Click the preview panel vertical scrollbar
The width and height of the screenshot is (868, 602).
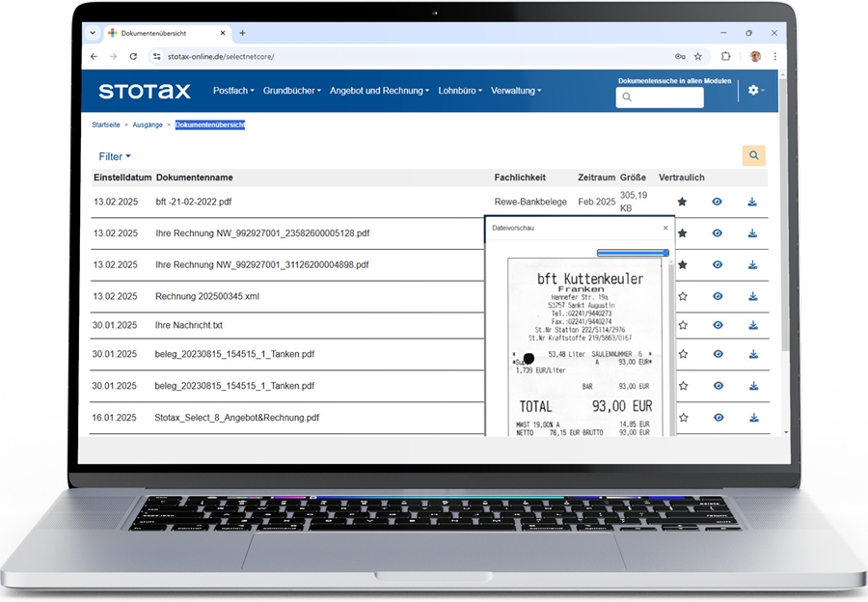671,346
